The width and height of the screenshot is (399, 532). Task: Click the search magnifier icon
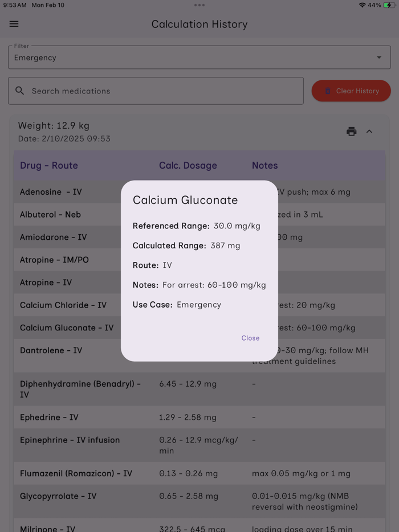[x=20, y=91]
